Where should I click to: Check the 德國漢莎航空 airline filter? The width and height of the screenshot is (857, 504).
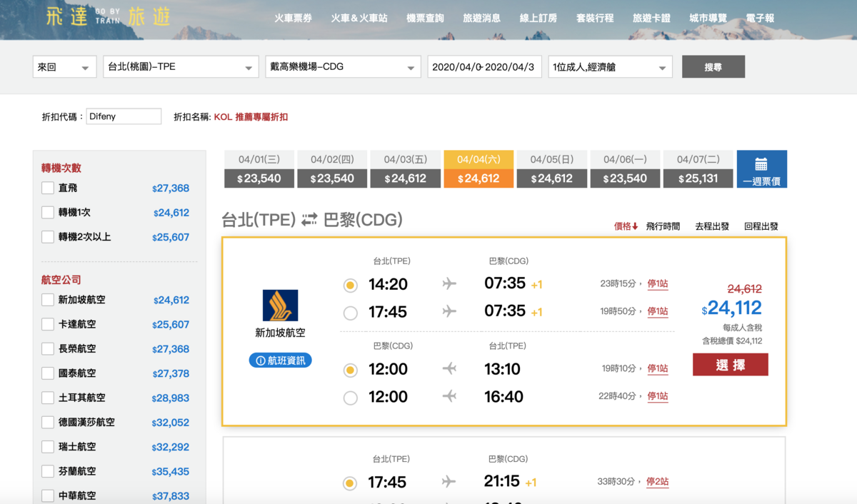click(x=48, y=423)
